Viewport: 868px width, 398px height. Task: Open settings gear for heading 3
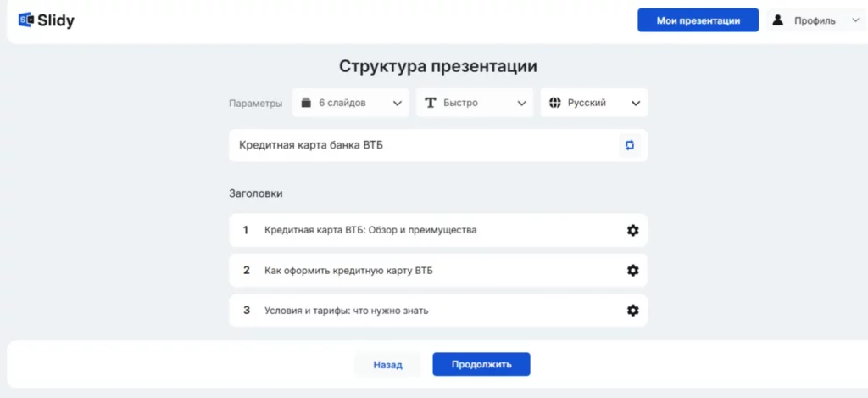coord(632,311)
